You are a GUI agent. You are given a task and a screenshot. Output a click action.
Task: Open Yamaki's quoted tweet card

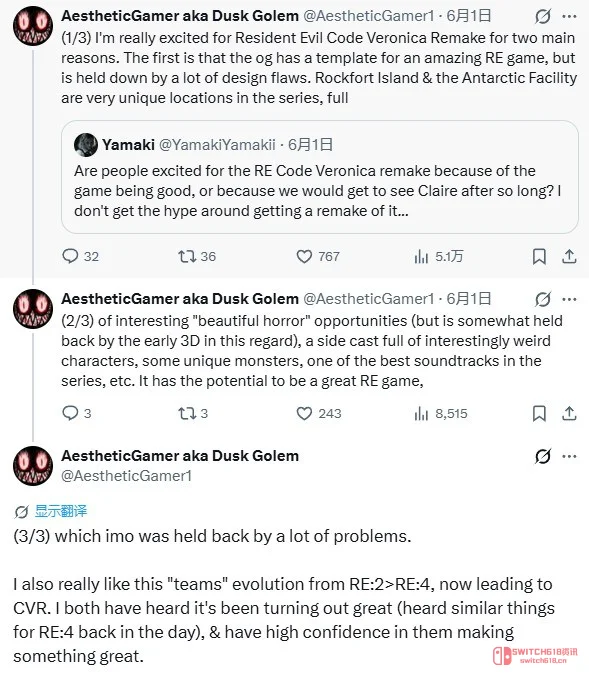[x=319, y=177]
